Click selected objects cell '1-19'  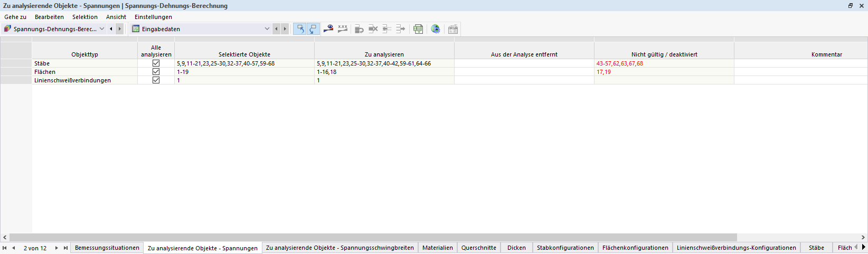coord(244,72)
